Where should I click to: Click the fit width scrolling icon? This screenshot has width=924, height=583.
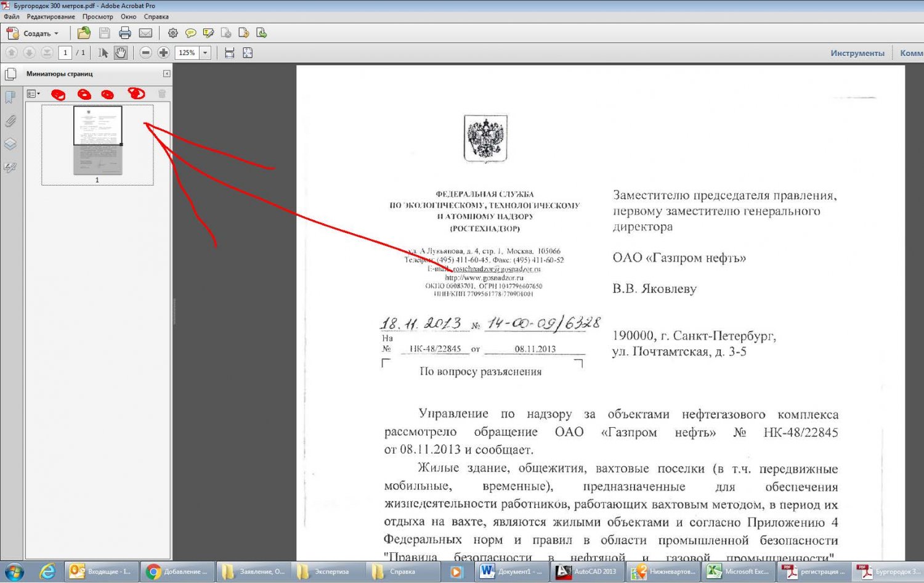(230, 53)
